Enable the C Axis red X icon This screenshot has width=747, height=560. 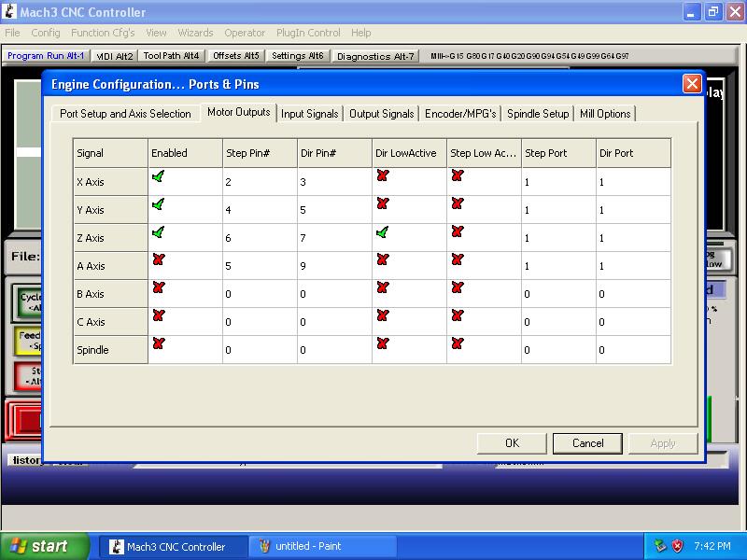point(158,316)
